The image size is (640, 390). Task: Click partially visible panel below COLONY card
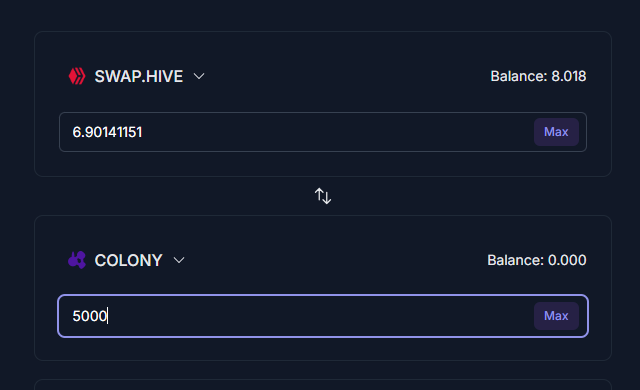point(323,385)
